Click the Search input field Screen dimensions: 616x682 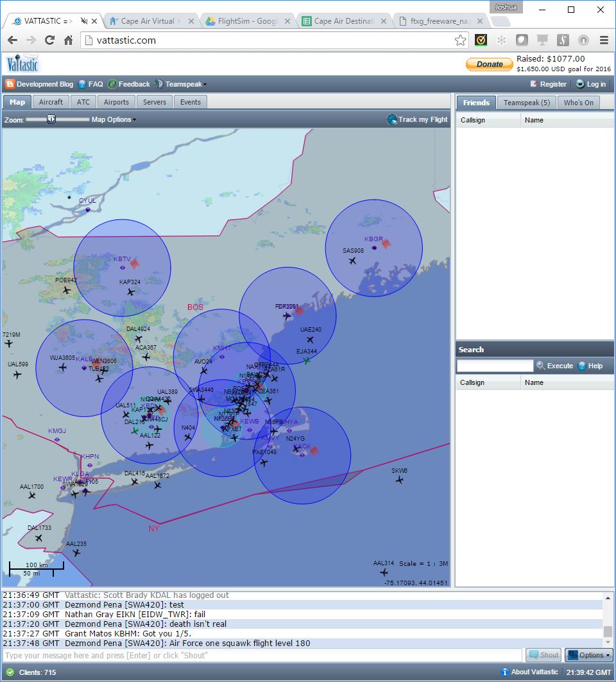pyautogui.click(x=495, y=366)
